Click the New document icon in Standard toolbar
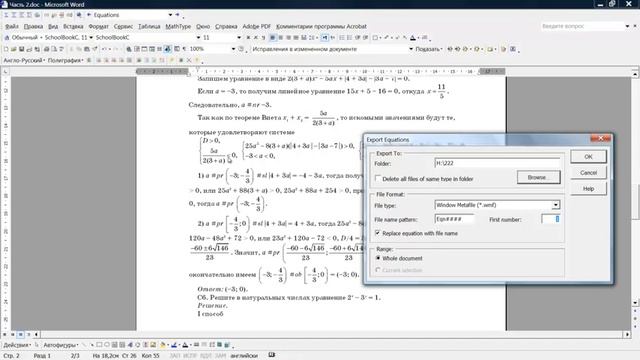The height and width of the screenshot is (360, 640). pos(6,49)
